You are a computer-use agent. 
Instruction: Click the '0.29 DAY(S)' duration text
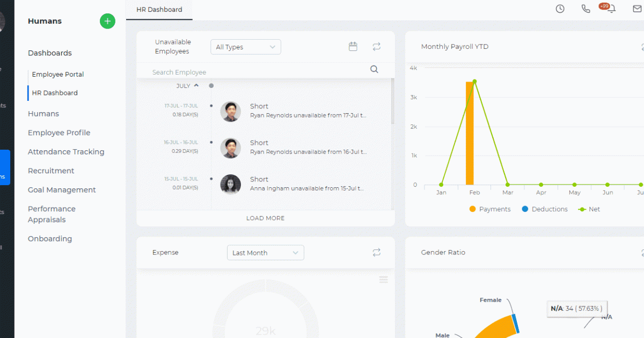(x=185, y=151)
